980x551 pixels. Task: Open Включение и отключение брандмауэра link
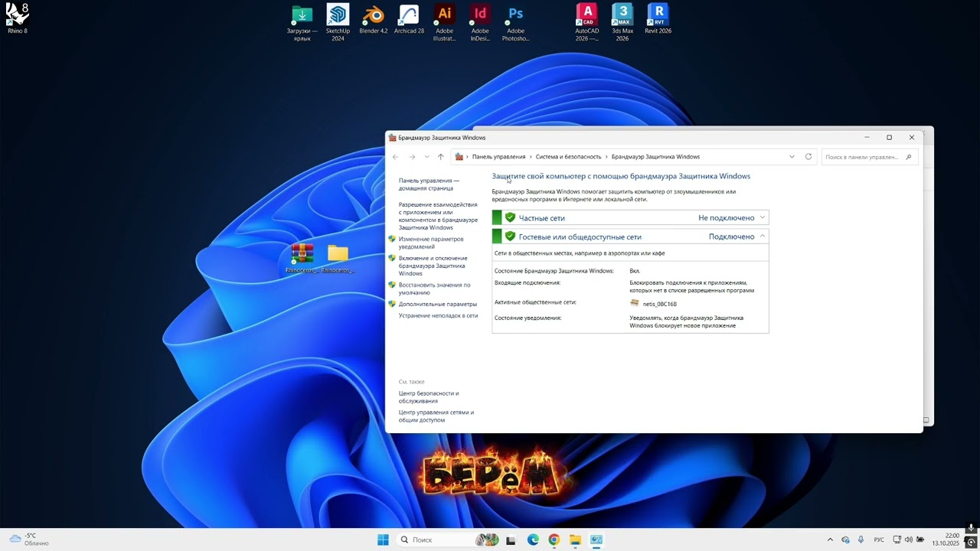click(433, 266)
